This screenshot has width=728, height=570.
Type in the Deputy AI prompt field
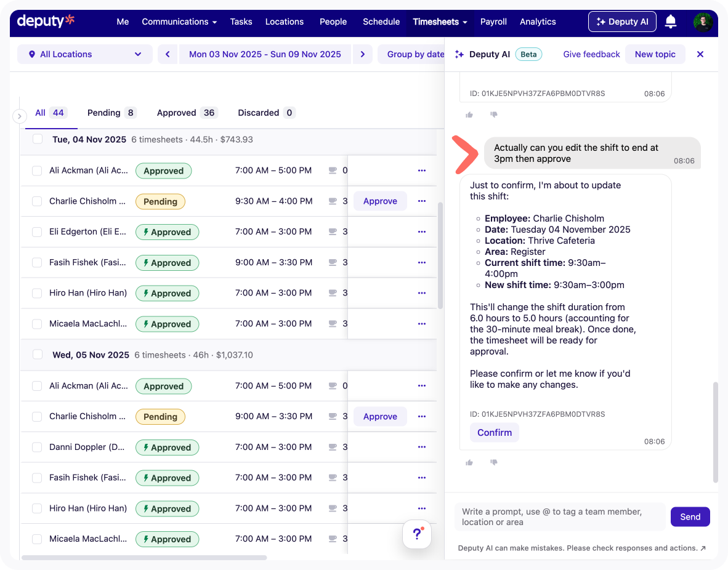tap(559, 516)
